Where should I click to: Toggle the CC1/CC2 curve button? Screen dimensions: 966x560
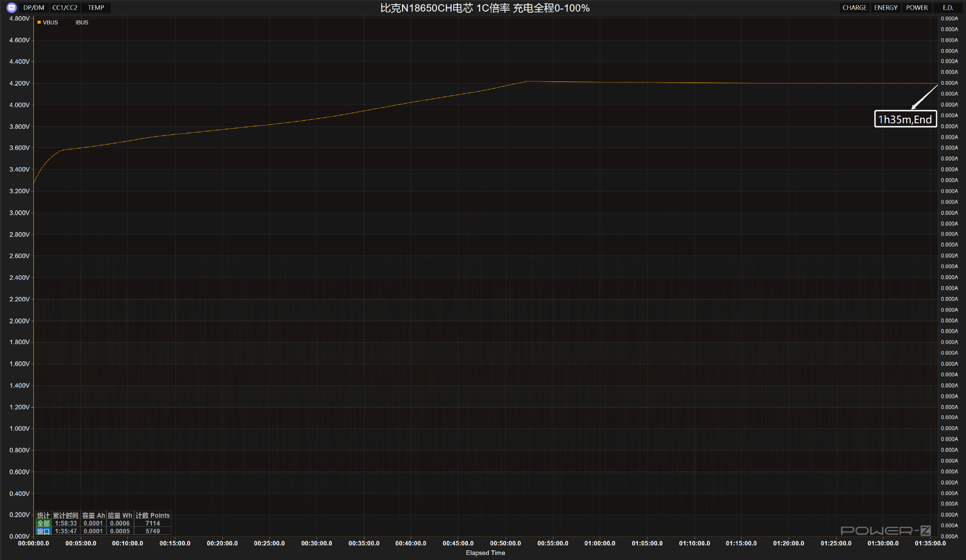pyautogui.click(x=65, y=8)
